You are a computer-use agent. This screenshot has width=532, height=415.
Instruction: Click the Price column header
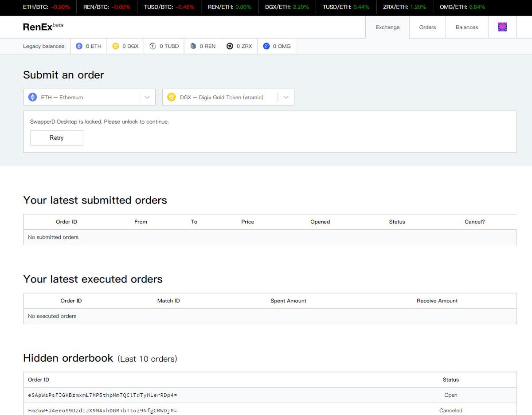point(248,222)
